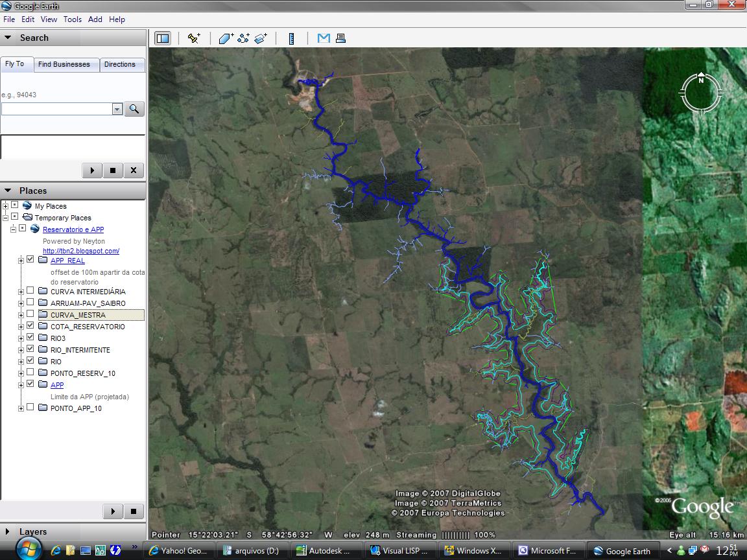Collapse Reservatorio e APP tree node
Screen dimensions: 747x560
pyautogui.click(x=14, y=229)
